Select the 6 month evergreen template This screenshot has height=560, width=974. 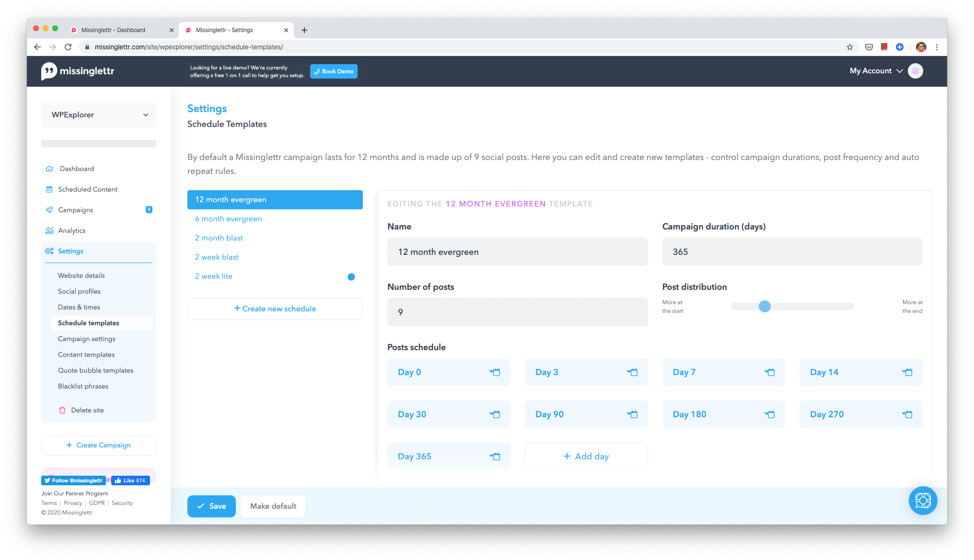coord(228,219)
